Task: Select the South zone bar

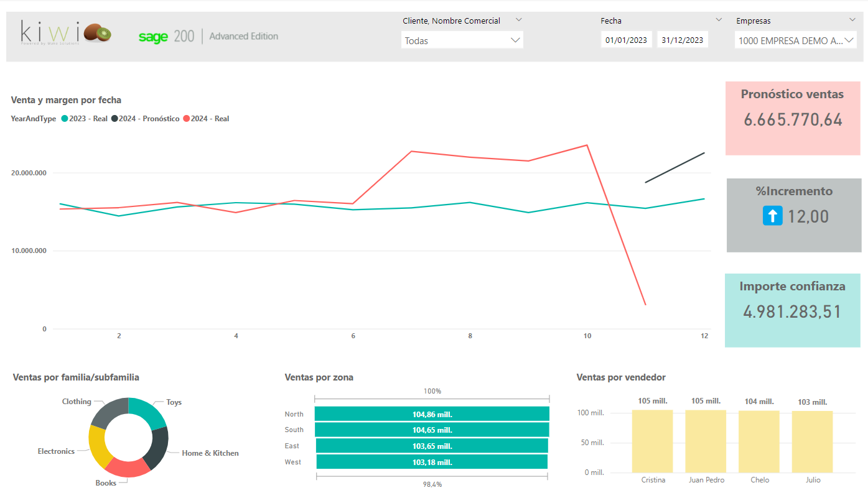Action: pyautogui.click(x=432, y=430)
